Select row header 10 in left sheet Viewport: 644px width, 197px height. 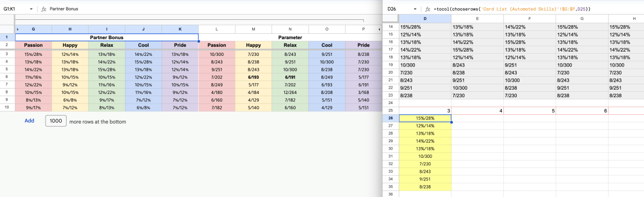pos(8,107)
